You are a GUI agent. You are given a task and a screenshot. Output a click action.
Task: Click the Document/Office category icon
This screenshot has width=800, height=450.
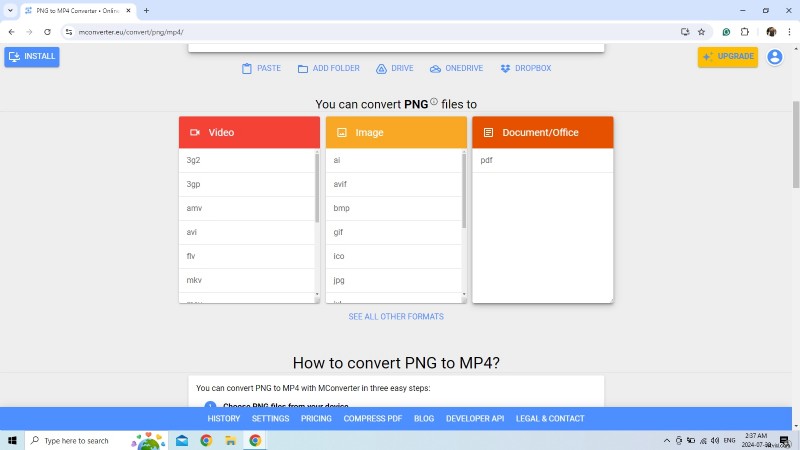(x=488, y=132)
